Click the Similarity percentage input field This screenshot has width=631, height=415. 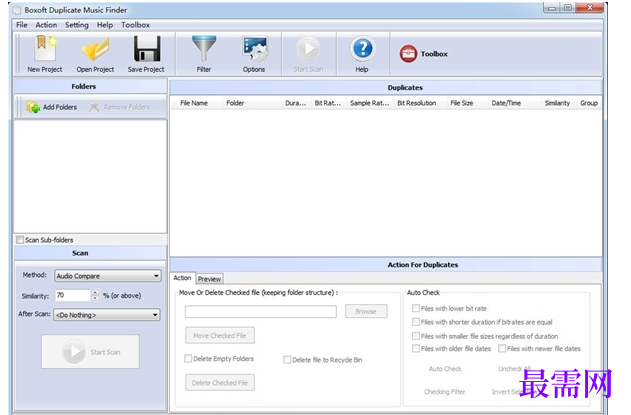[71, 296]
